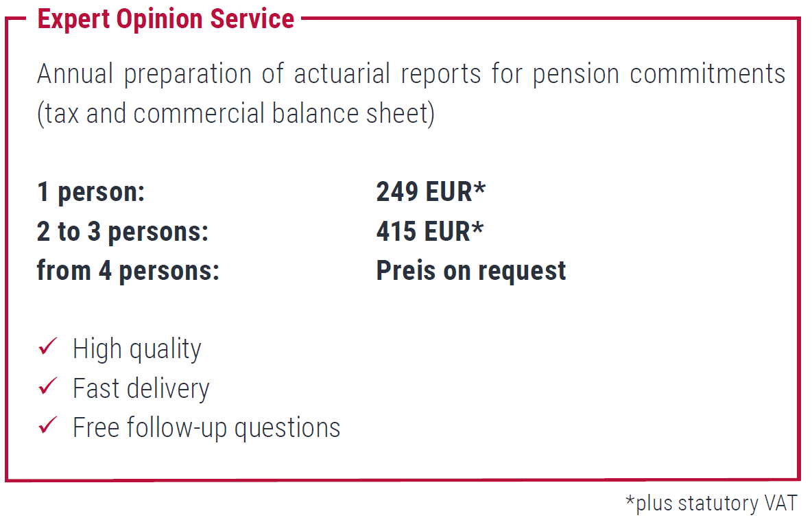Click the checkmark next to High quality
The width and height of the screenshot is (812, 520).
point(47,347)
